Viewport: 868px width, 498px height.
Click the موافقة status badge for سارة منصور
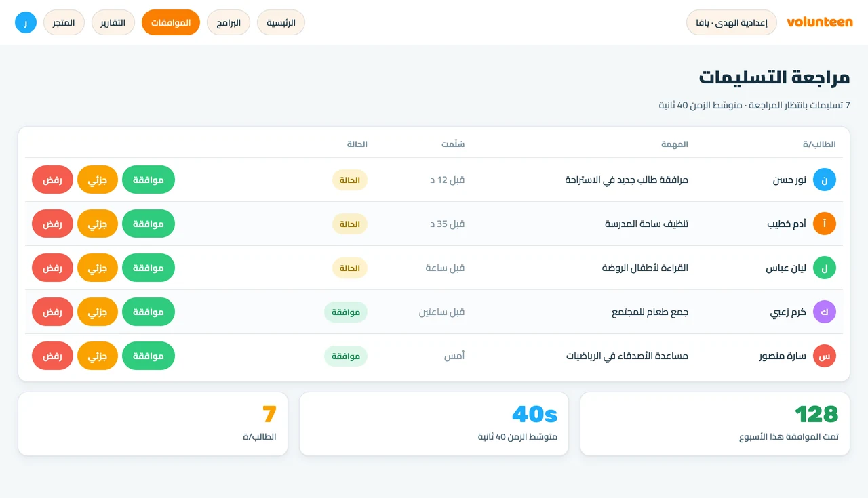coord(346,356)
